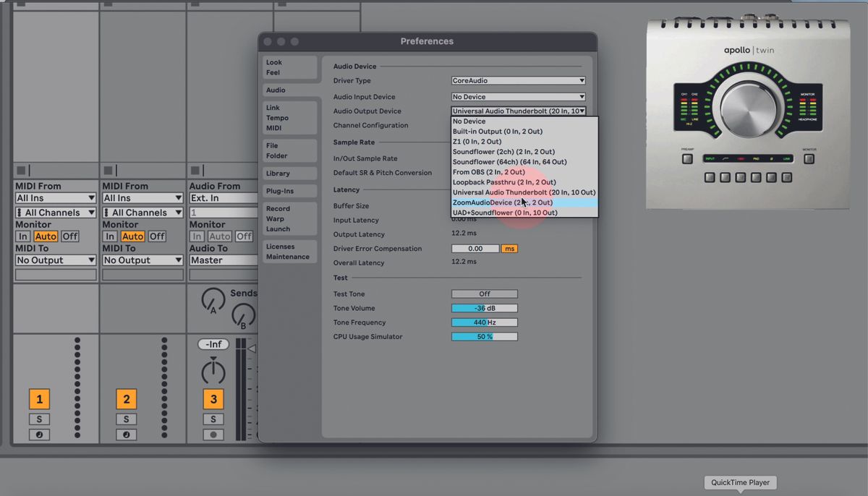Open track 1 MIDI From All Ins dropdown
This screenshot has height=496, width=868.
pyautogui.click(x=56, y=198)
